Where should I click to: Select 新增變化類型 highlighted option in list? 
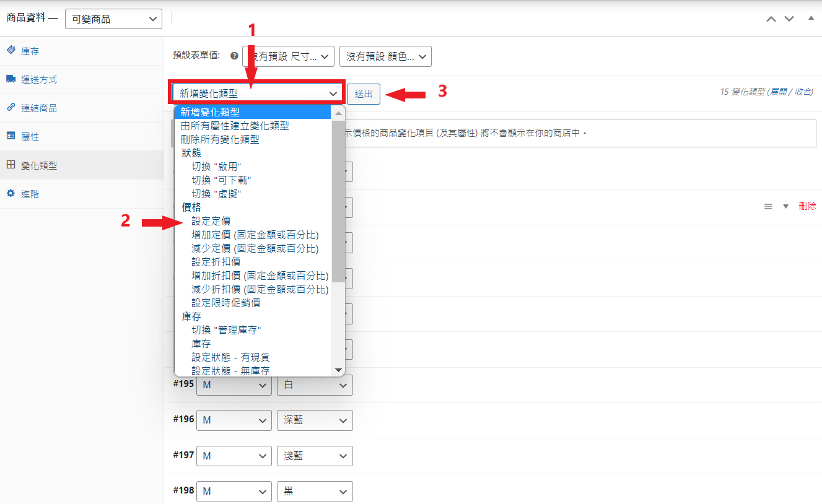point(253,112)
